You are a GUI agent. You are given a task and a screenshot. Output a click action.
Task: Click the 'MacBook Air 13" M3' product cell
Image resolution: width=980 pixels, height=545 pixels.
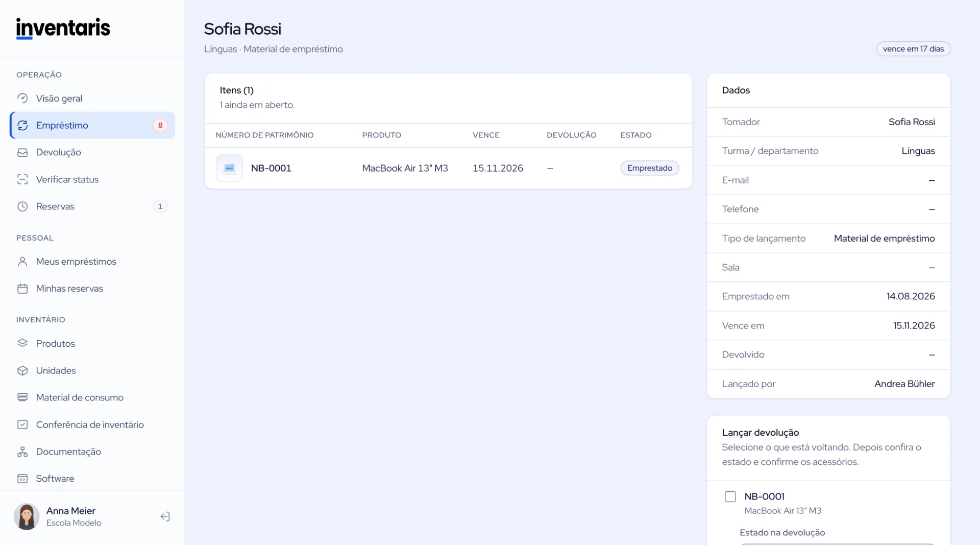click(x=405, y=168)
